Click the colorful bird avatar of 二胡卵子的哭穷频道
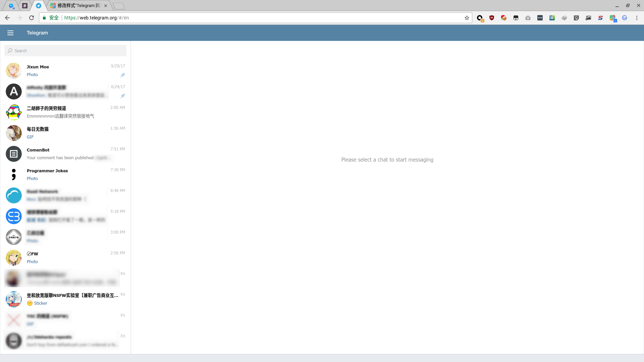This screenshot has height=362, width=644. [x=14, y=112]
